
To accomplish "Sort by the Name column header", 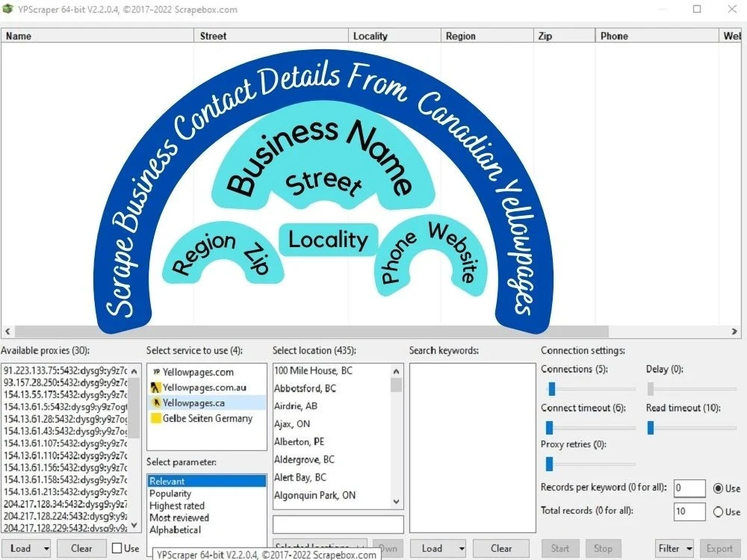I will (98, 36).
